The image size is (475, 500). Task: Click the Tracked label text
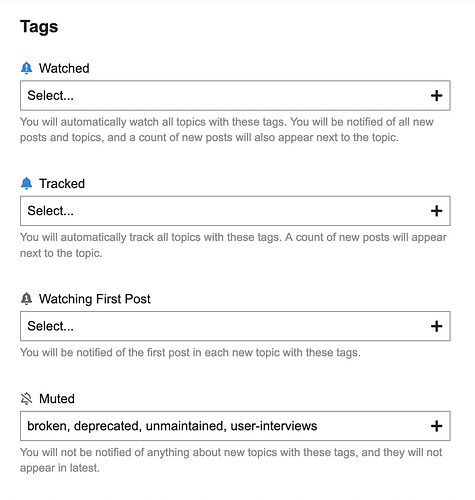(62, 184)
